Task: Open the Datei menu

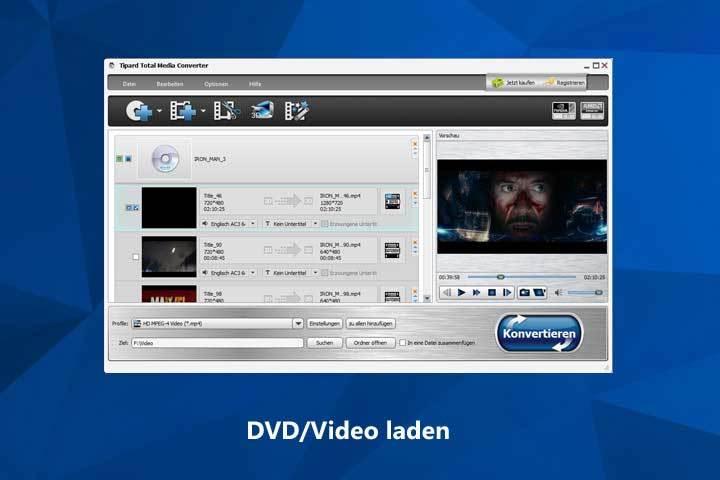Action: coord(129,84)
